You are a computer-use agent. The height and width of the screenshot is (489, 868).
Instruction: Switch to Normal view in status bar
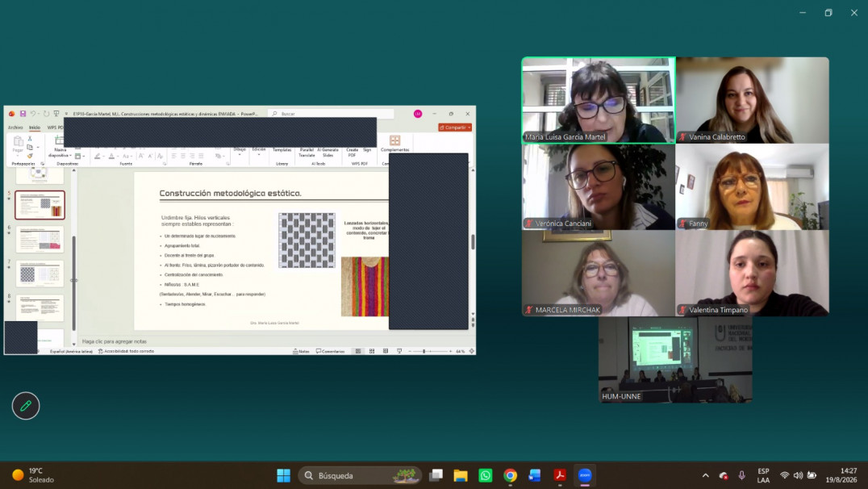tap(358, 351)
